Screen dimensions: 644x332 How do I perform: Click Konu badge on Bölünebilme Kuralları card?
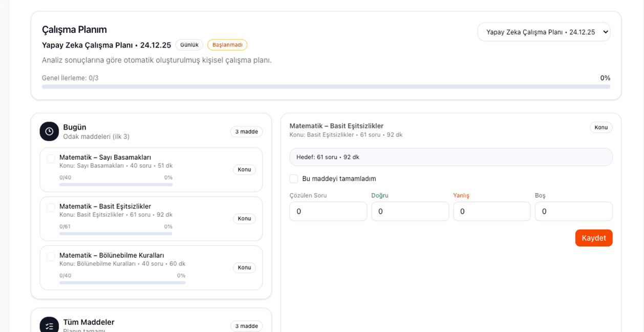244,267
